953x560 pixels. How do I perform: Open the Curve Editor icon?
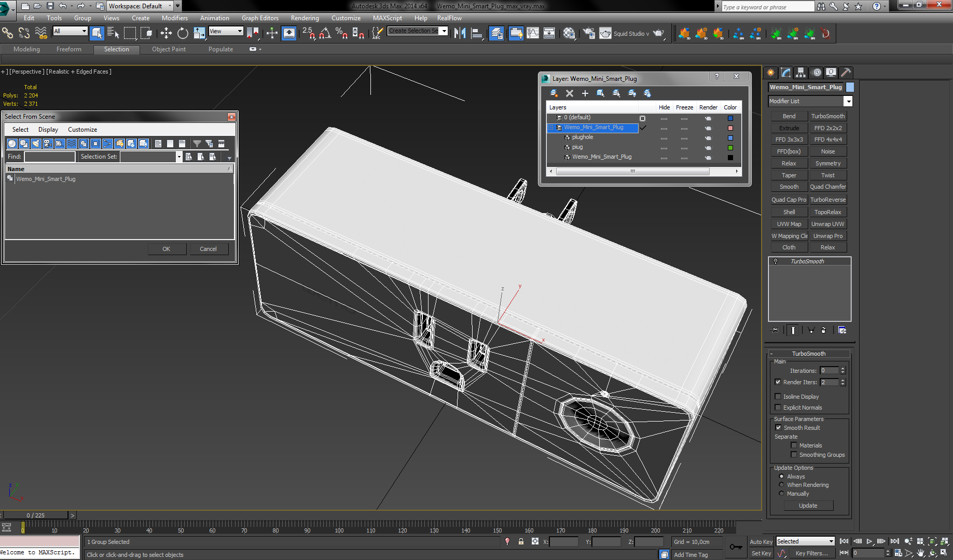coord(533,33)
